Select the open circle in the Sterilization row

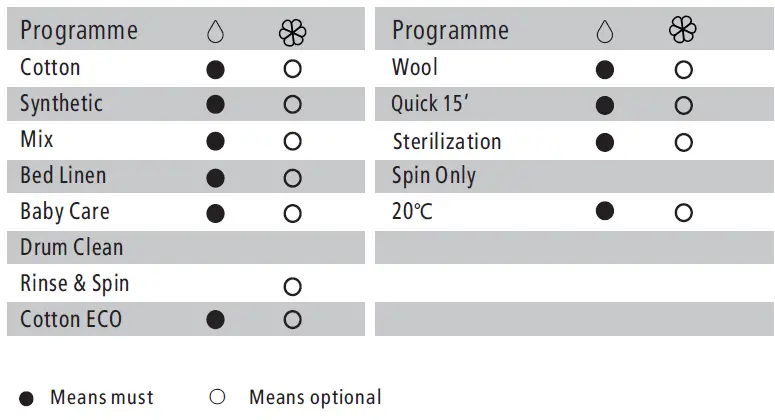[683, 142]
